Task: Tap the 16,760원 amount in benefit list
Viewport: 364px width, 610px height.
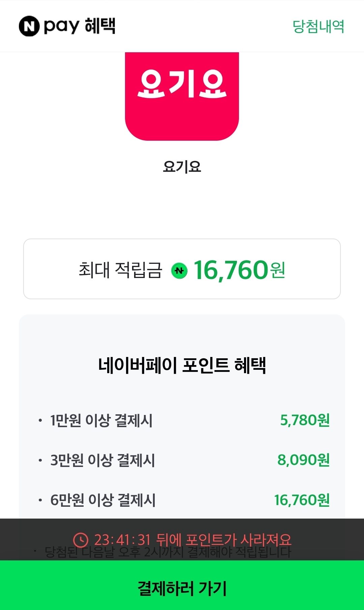Action: click(x=302, y=500)
